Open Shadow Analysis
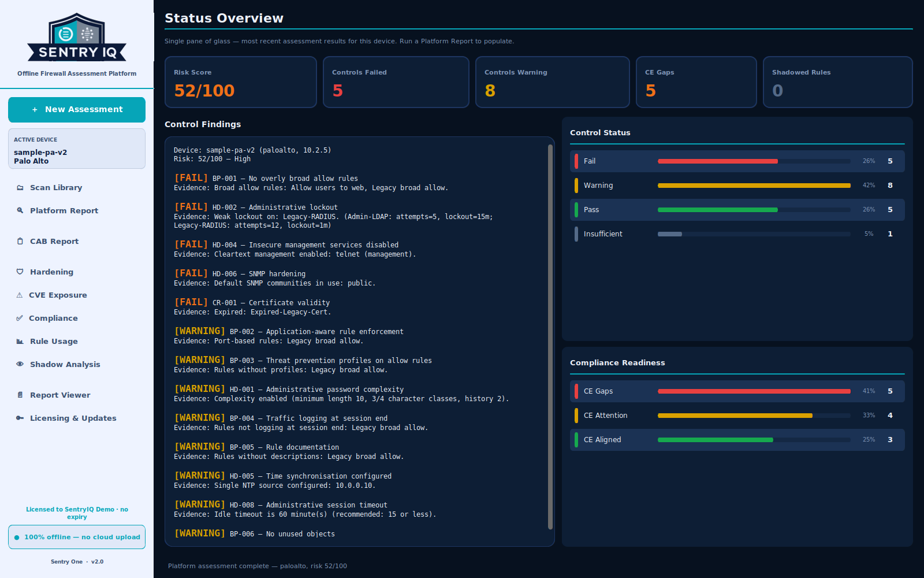 [77, 365]
